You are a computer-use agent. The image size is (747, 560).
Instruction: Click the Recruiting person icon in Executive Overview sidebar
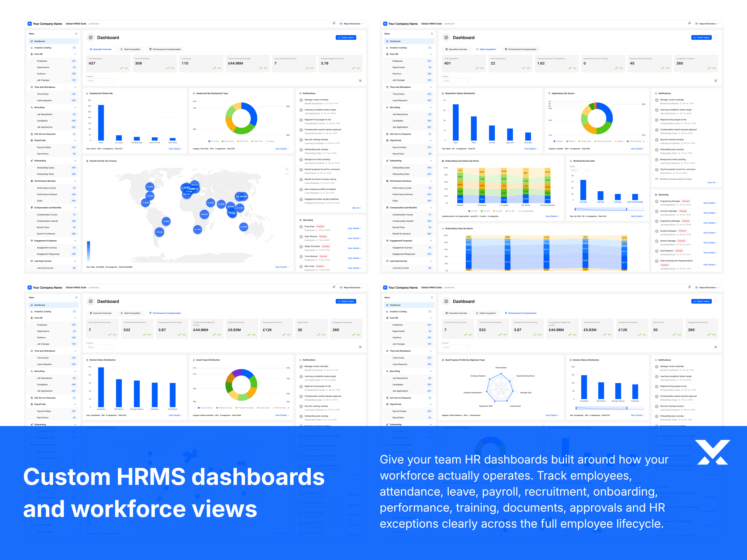[32, 107]
